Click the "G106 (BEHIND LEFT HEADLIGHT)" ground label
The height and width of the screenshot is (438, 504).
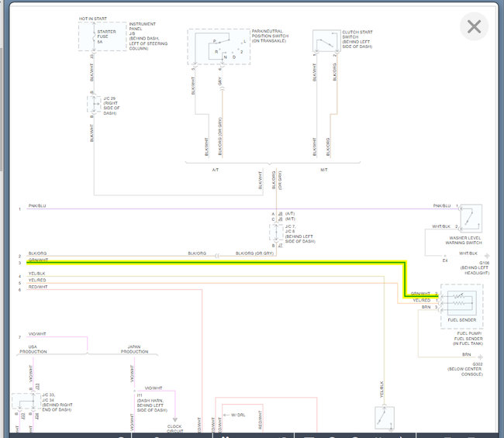click(475, 267)
